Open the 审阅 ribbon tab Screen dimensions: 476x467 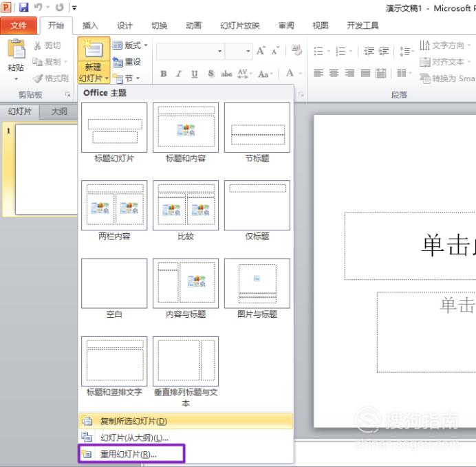[x=286, y=25]
